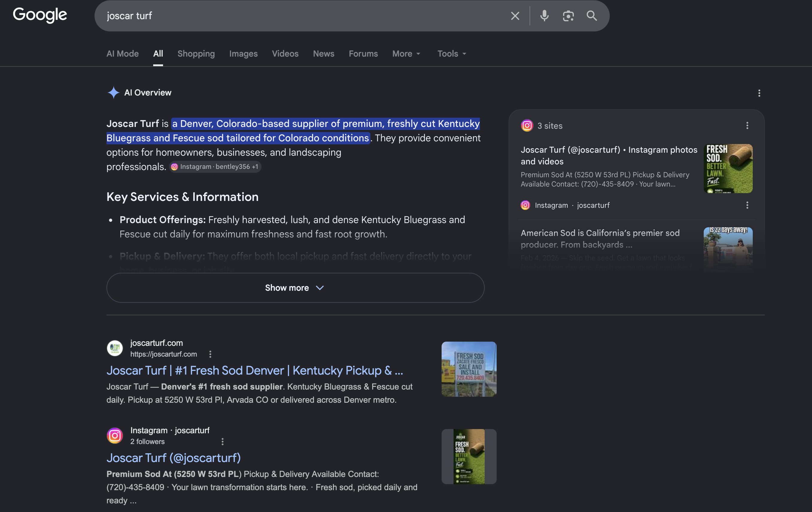This screenshot has width=812, height=512.
Task: Open the Fresh Sod Better Lawn sidebar thumbnail
Action: point(728,168)
